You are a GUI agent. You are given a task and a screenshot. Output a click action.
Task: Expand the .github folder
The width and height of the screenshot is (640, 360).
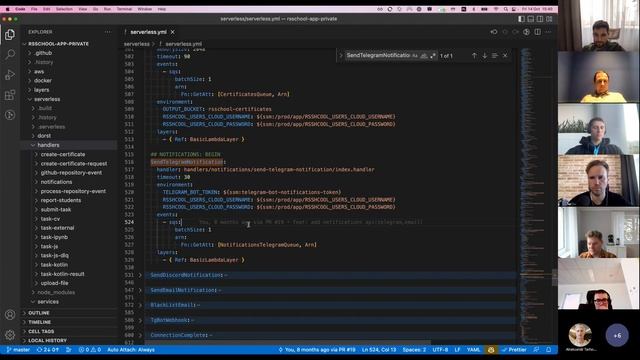point(43,53)
